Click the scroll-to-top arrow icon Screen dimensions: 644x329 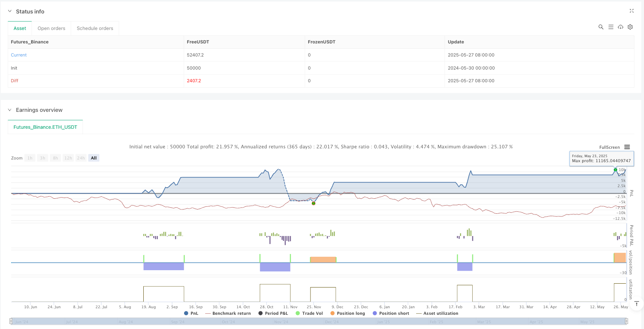[x=637, y=304]
